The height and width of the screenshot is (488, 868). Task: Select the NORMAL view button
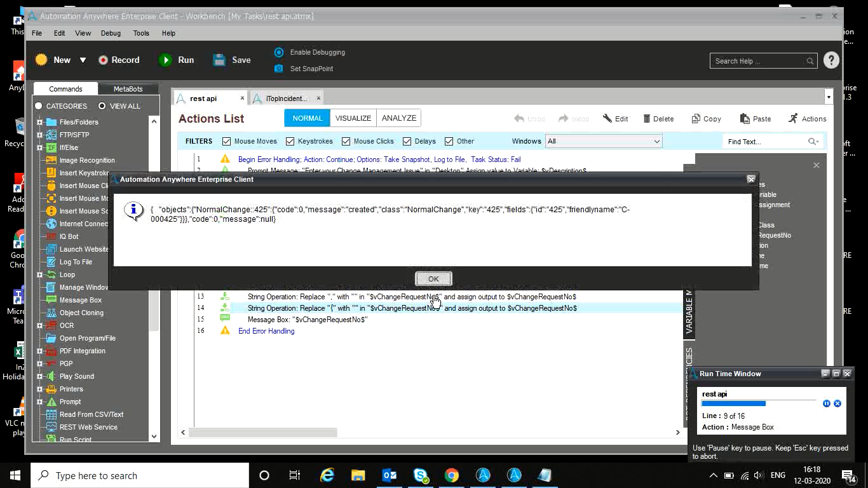click(x=308, y=118)
